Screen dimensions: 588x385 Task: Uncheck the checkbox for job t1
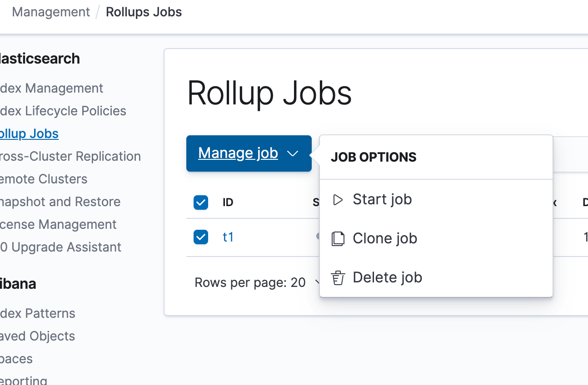coord(201,237)
